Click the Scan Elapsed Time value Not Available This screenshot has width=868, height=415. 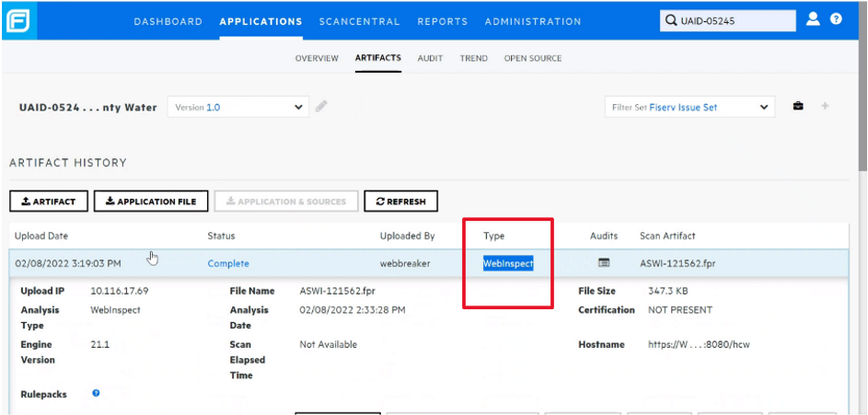[x=329, y=344]
